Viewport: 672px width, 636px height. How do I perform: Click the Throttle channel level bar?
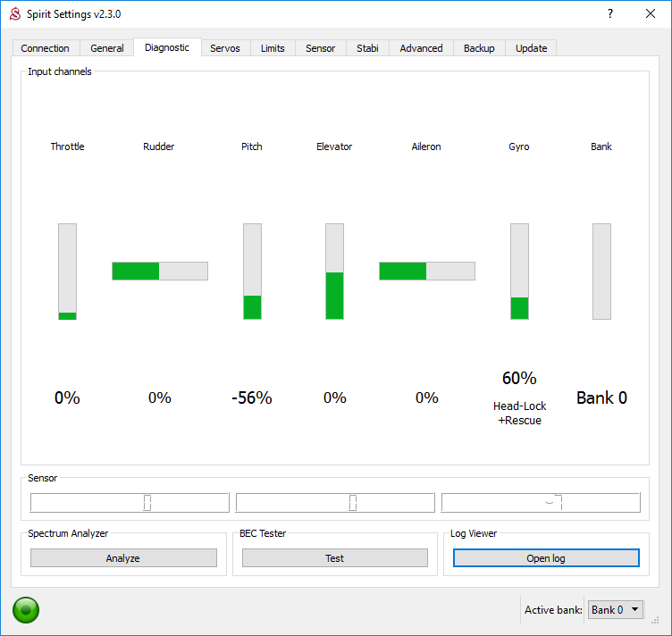pyautogui.click(x=67, y=271)
